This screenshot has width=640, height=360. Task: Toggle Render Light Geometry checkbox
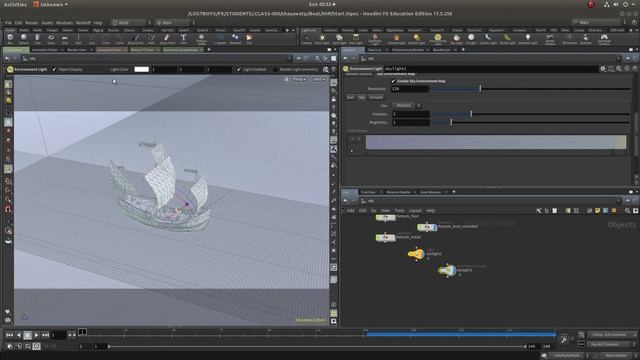point(275,69)
